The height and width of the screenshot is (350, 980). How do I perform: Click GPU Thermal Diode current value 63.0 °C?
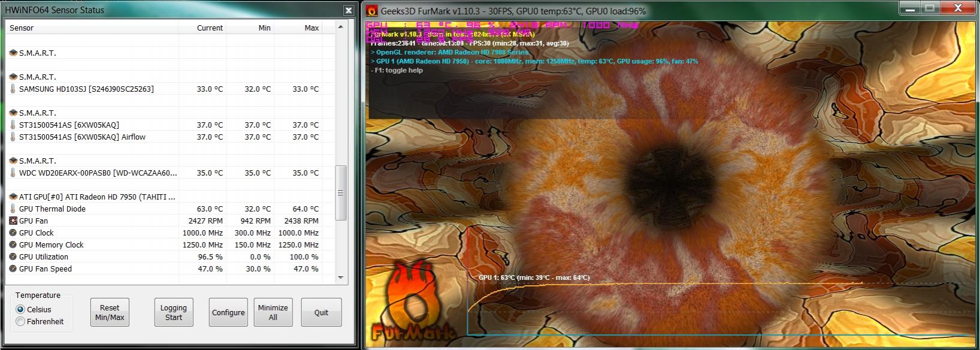(210, 209)
